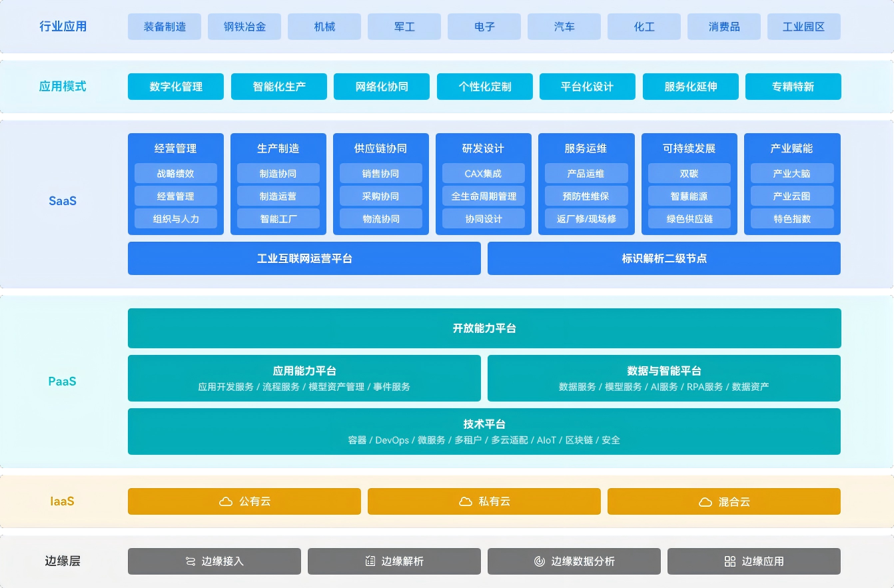
Task: Click the 智能化生产 mode block
Action: [279, 87]
